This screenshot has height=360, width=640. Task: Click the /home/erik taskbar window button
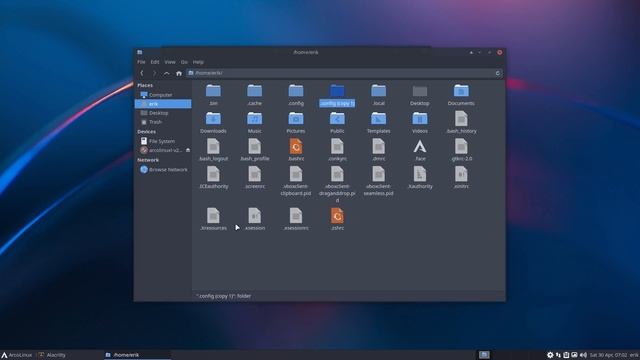137,355
